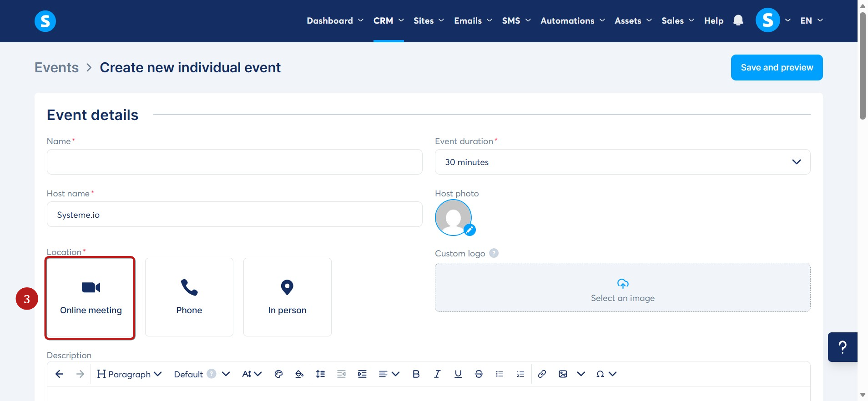Screen dimensions: 868x401
Task: Click the Name input field
Action: click(x=234, y=162)
